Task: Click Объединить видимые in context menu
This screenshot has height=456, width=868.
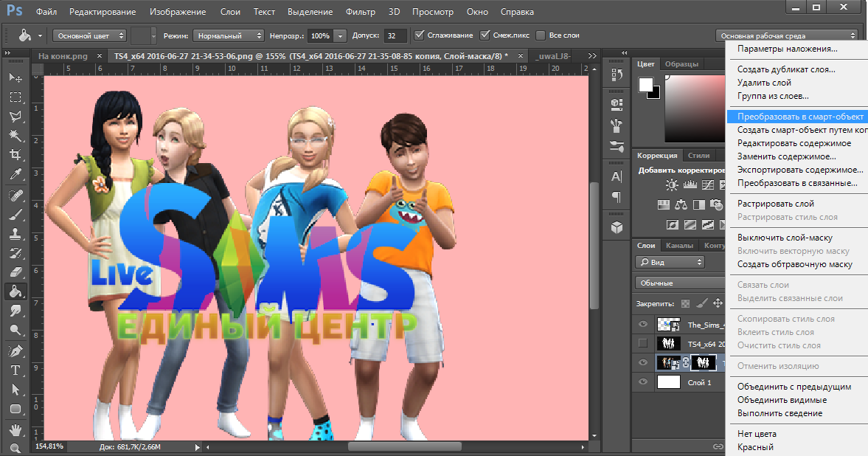Action: coord(782,399)
